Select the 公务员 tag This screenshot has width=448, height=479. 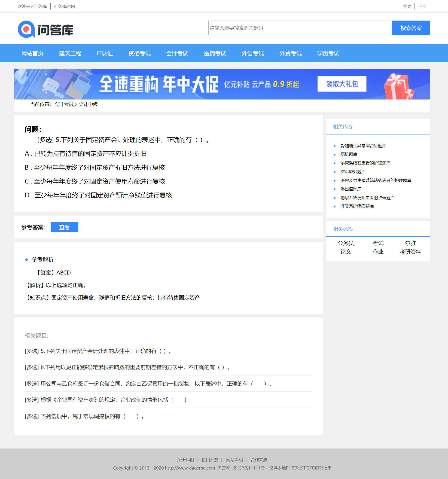point(346,243)
